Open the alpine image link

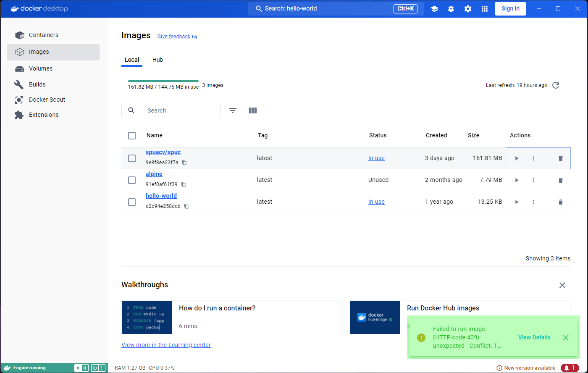pos(154,174)
